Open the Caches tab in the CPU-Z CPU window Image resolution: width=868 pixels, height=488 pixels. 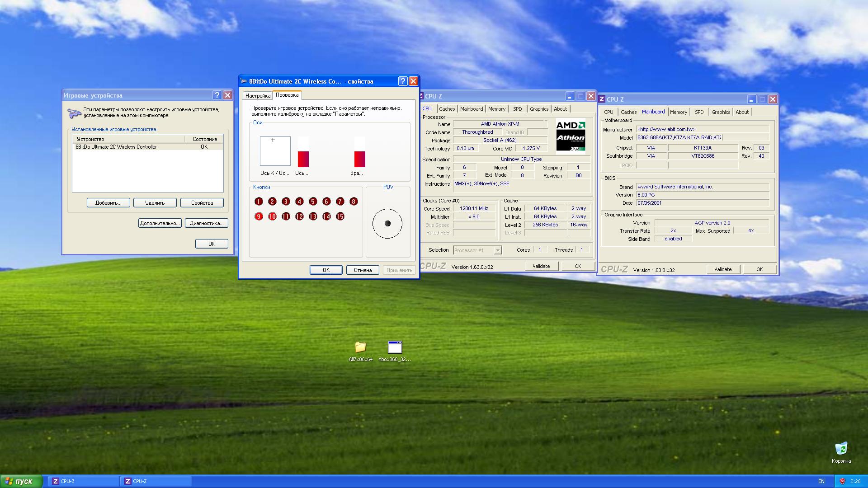click(x=447, y=109)
